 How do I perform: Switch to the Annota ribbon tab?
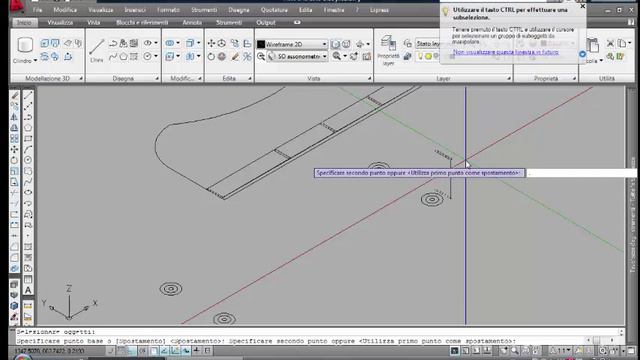tap(192, 22)
